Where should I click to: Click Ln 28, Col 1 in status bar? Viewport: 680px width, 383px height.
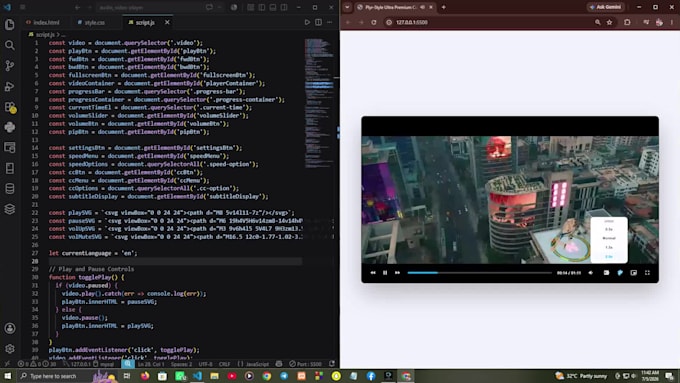pos(151,364)
